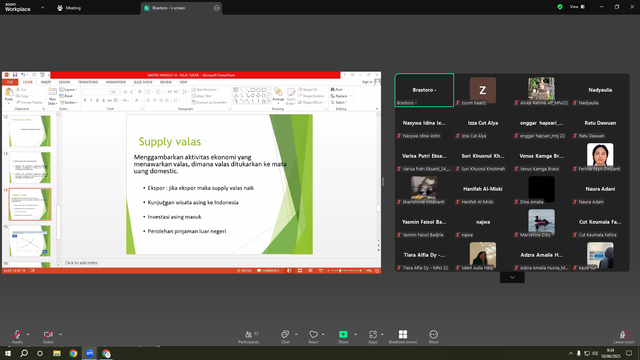640x360 pixels.
Task: Click the Windows Start button
Action: pos(8,353)
